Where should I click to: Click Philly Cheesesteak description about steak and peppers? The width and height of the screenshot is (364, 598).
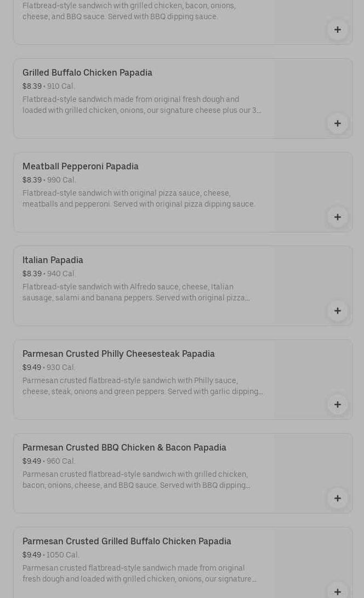[143, 386]
